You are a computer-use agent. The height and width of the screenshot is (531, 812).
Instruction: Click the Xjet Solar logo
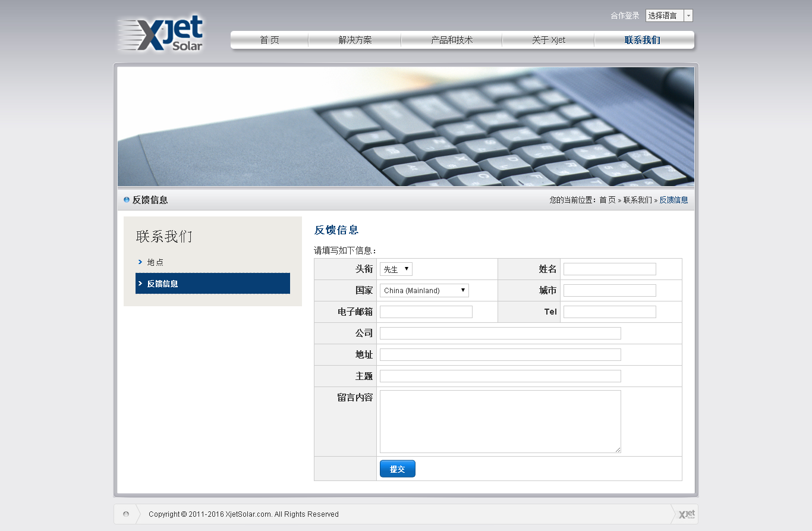[160, 34]
